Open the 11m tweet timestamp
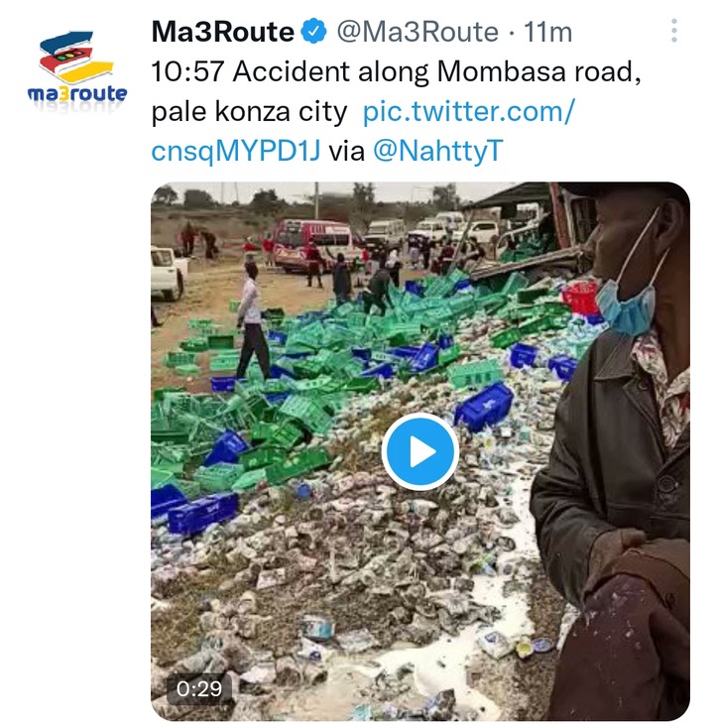The width and height of the screenshot is (714, 728). click(547, 32)
